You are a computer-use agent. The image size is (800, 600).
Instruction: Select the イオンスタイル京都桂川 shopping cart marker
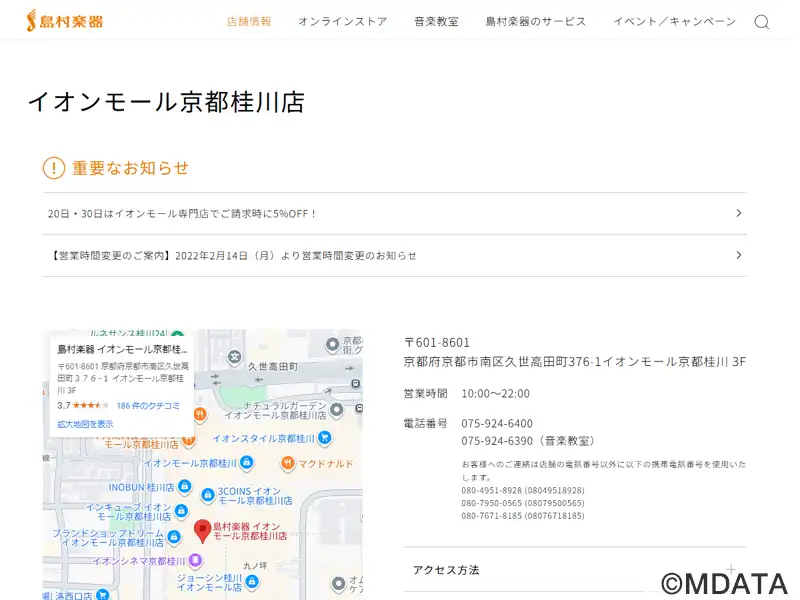325,438
